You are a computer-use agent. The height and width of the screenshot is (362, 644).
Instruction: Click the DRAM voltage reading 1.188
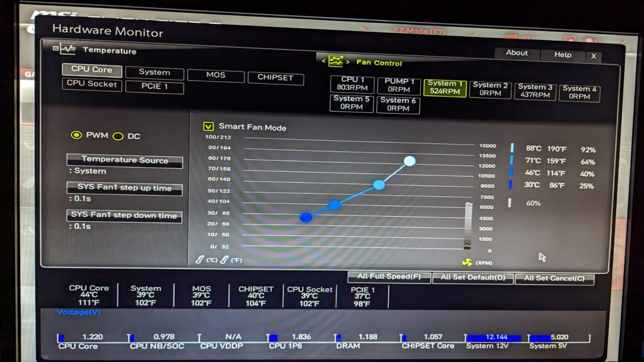click(368, 337)
